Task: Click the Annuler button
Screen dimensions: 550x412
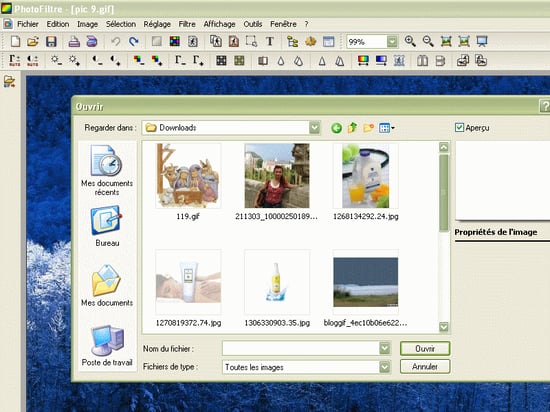Action: [x=425, y=367]
